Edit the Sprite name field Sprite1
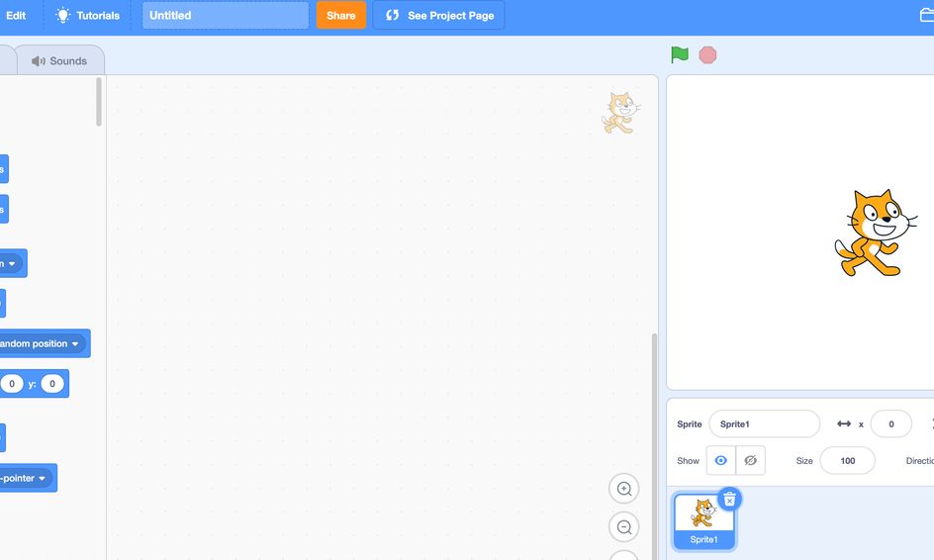The height and width of the screenshot is (560, 934). (x=764, y=424)
